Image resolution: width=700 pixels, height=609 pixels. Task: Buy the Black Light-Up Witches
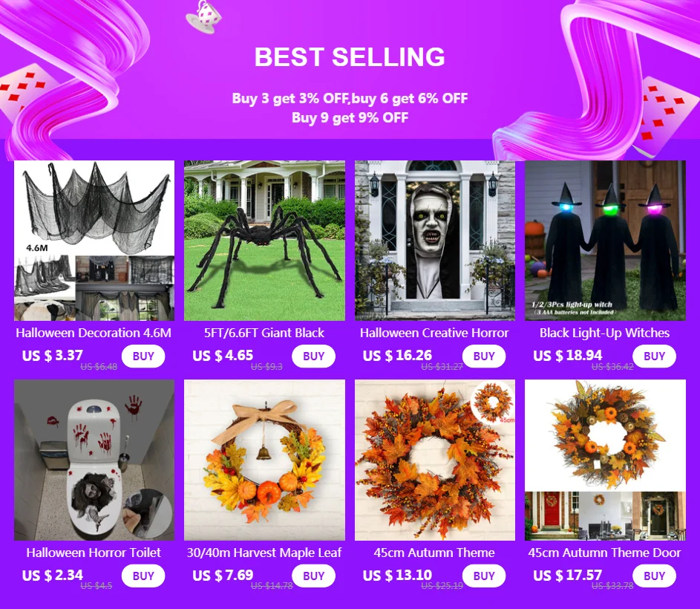654,356
